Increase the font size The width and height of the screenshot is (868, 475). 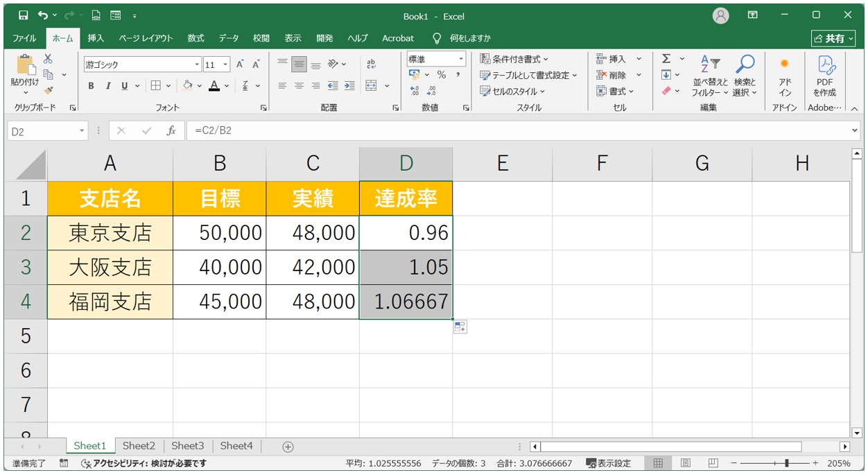(240, 64)
